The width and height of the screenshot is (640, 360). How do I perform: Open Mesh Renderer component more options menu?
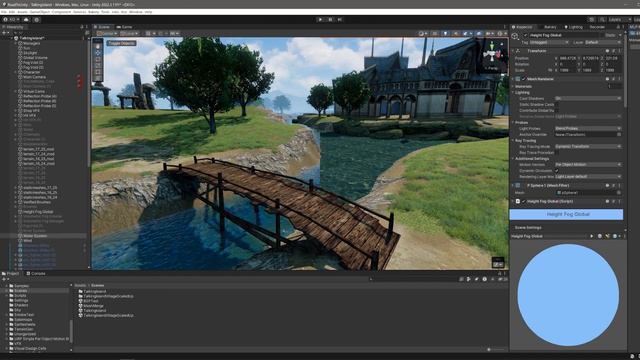619,79
